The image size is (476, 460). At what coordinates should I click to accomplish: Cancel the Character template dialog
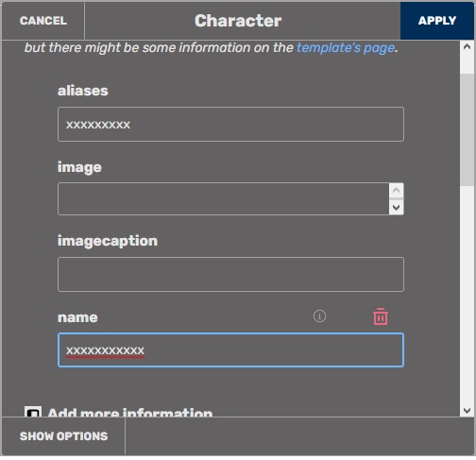[43, 21]
